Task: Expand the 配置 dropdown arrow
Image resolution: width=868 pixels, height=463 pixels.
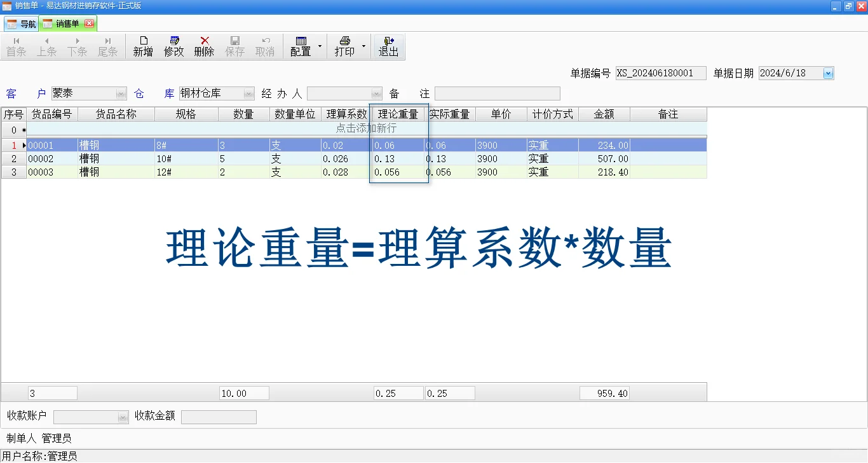Action: [x=320, y=47]
